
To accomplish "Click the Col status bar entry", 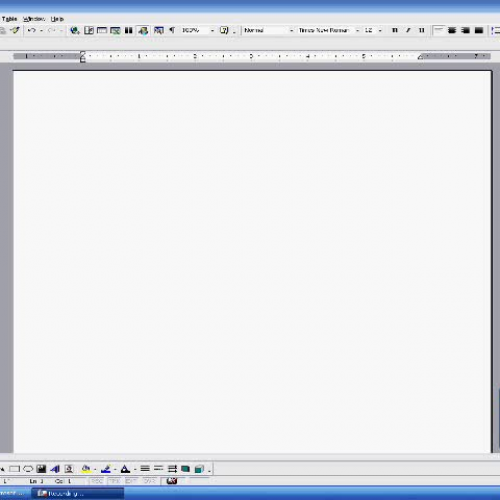I will pos(63,481).
